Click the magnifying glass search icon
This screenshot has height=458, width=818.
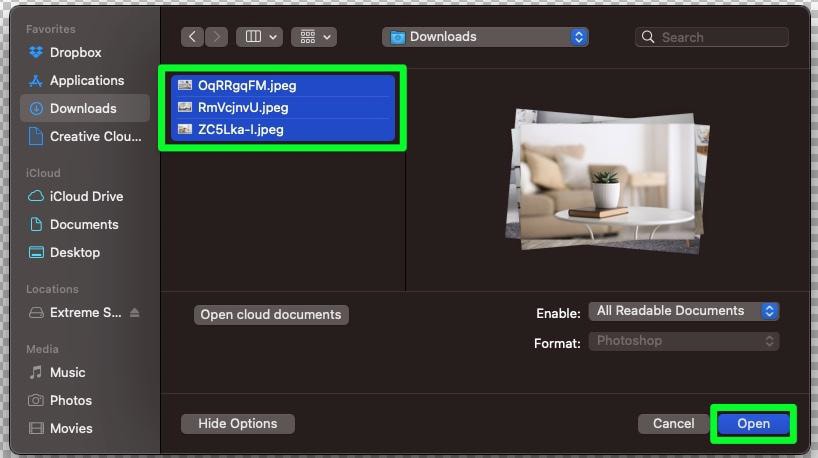click(648, 37)
